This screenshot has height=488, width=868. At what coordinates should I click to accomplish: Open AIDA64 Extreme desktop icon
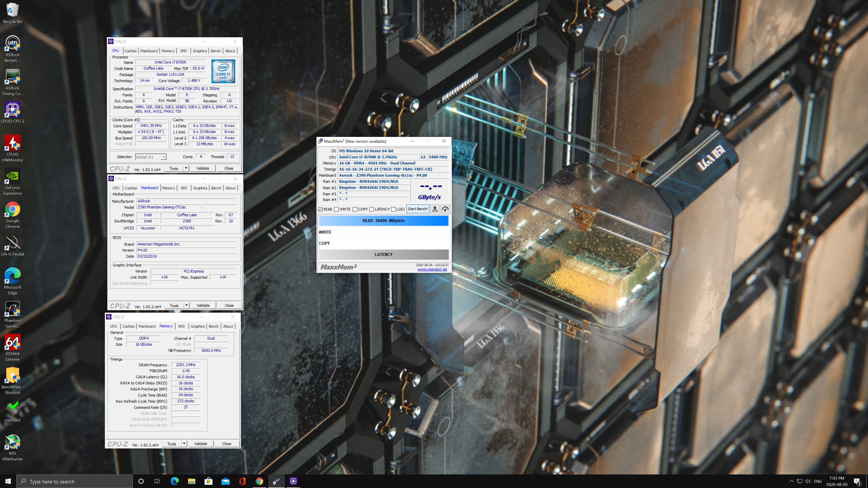(12, 348)
